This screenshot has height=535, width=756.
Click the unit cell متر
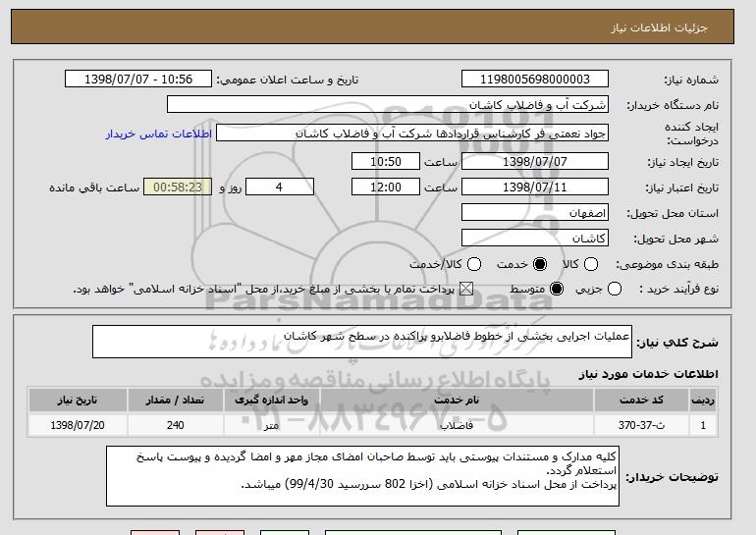tap(271, 425)
